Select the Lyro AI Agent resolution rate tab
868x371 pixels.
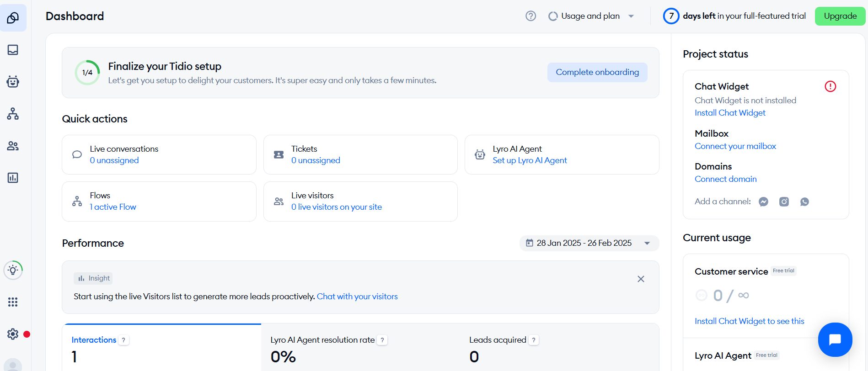click(x=361, y=348)
